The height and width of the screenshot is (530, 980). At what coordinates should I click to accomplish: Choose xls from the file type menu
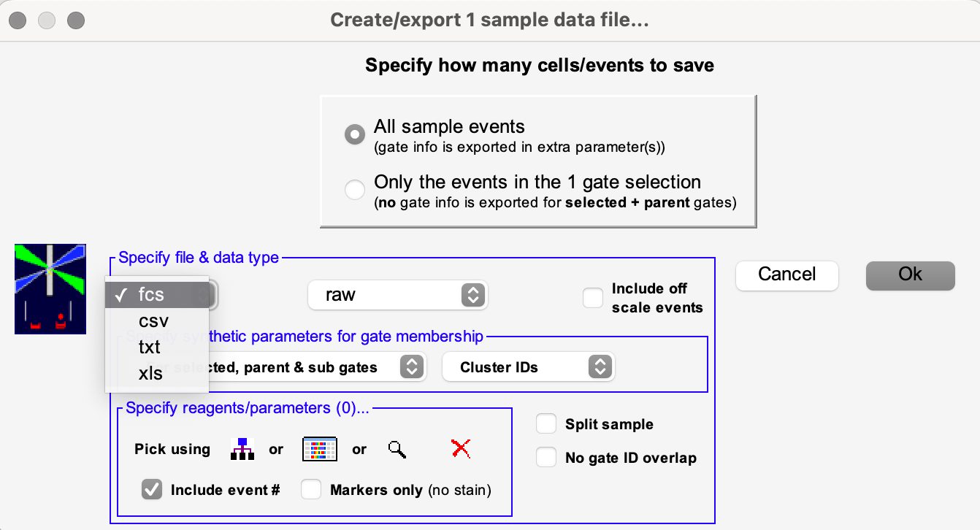[150, 374]
